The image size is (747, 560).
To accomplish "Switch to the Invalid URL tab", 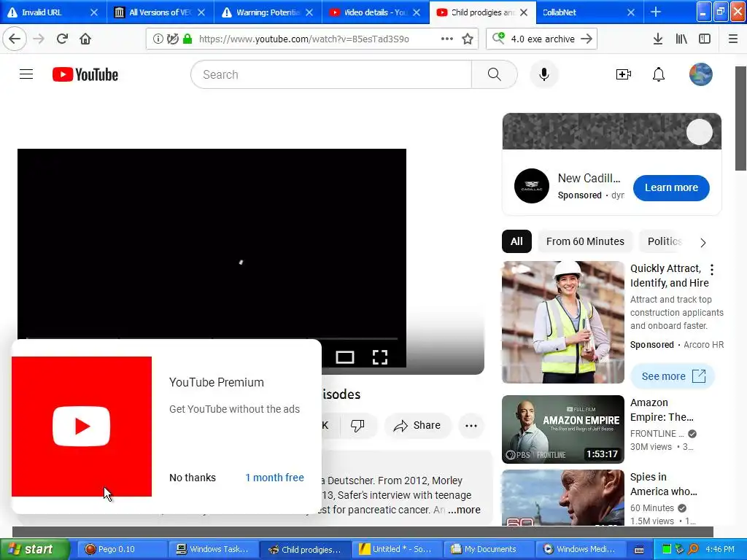I will point(47,12).
